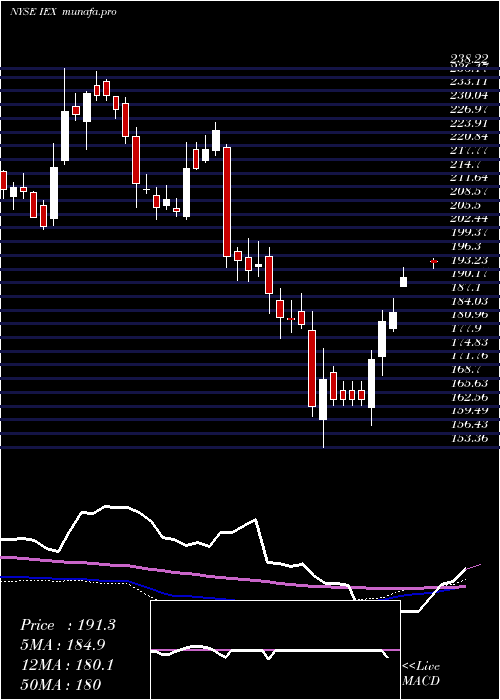The image size is (500, 700).
Task: Select the tall white candle peaking near 238
Action: (x=65, y=136)
